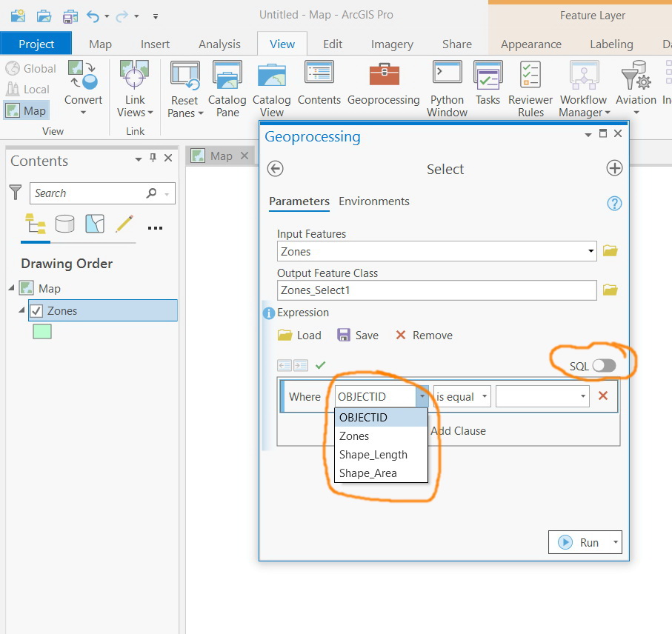Click the New Project icon in quick access toolbar
Image resolution: width=672 pixels, height=634 pixels.
[18, 16]
